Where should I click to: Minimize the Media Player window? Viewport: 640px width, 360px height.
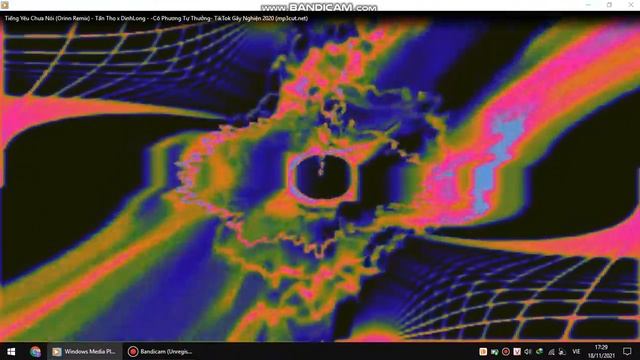[588, 5]
